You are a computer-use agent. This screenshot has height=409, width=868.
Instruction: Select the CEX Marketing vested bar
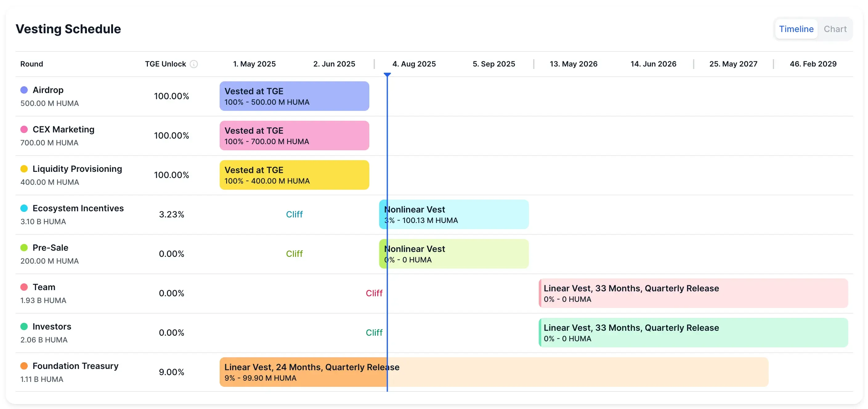coord(294,136)
